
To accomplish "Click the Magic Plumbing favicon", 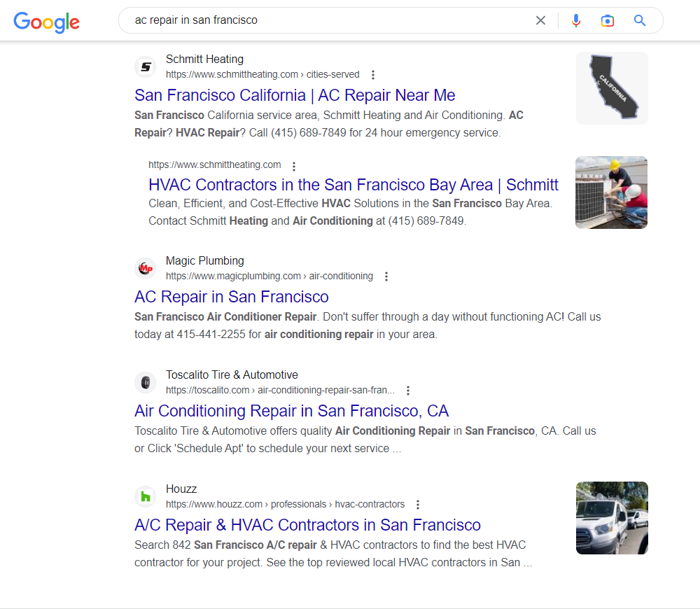I will 146,268.
